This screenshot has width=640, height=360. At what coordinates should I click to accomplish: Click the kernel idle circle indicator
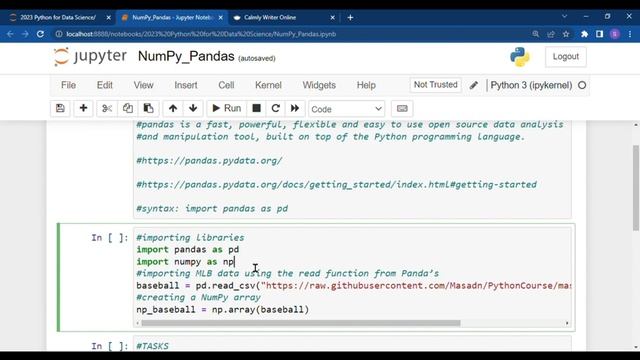pos(582,85)
